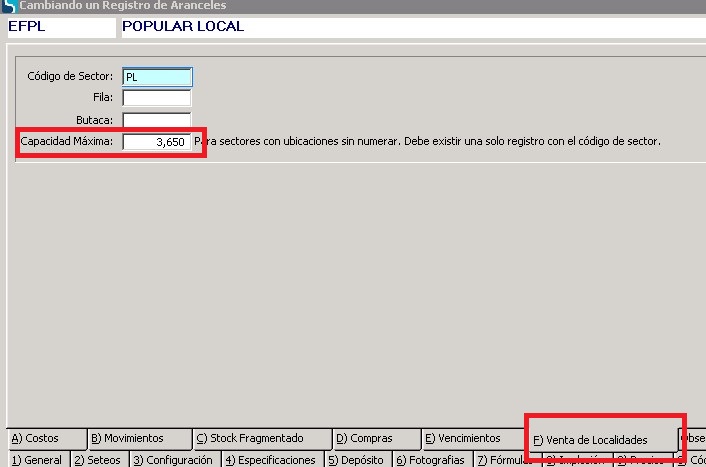Click the Código de Sector field
The height and width of the screenshot is (467, 706).
[157, 76]
